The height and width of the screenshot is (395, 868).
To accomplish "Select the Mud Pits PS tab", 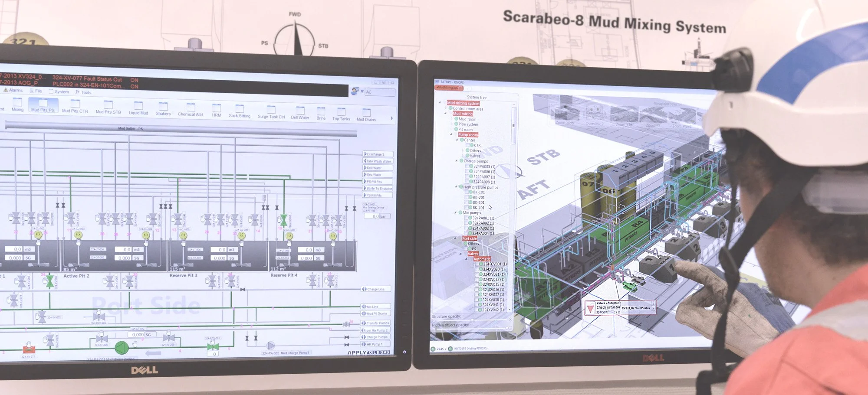I will point(43,105).
